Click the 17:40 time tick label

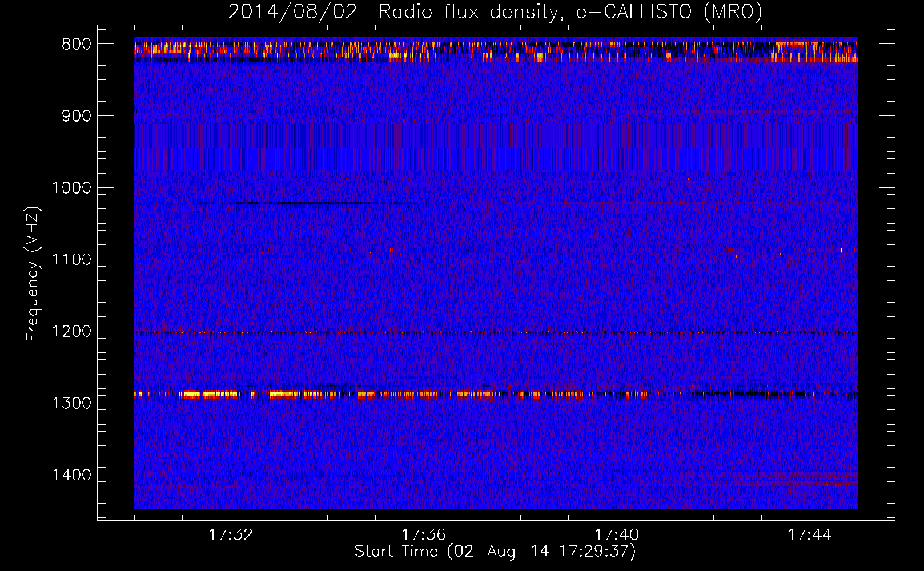pos(617,535)
